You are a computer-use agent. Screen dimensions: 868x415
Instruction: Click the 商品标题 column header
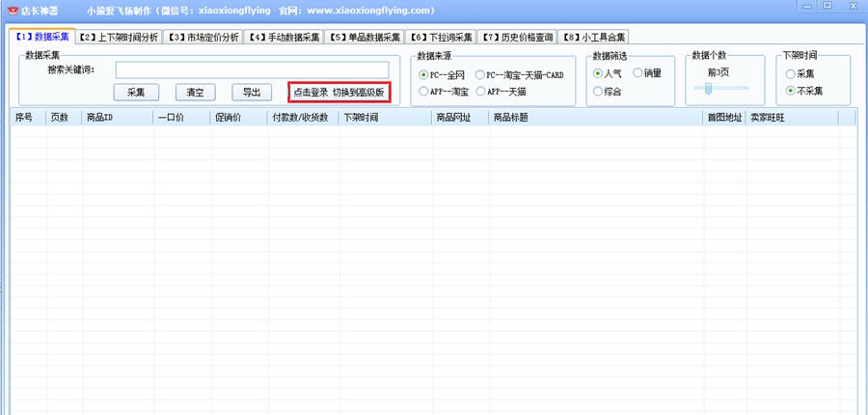[x=596, y=118]
